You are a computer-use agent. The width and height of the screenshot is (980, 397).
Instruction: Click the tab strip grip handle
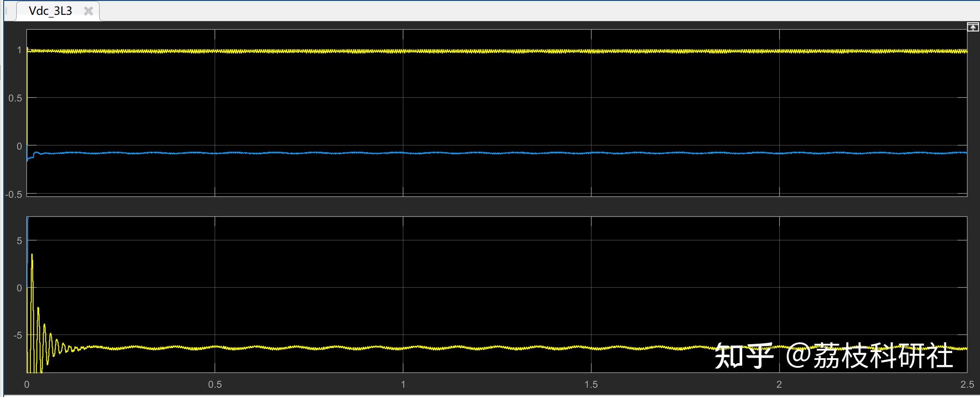[x=7, y=11]
